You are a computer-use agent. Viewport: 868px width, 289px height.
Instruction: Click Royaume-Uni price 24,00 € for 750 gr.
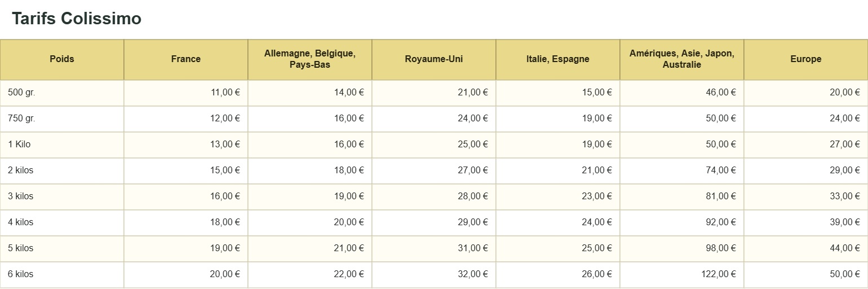(434, 119)
